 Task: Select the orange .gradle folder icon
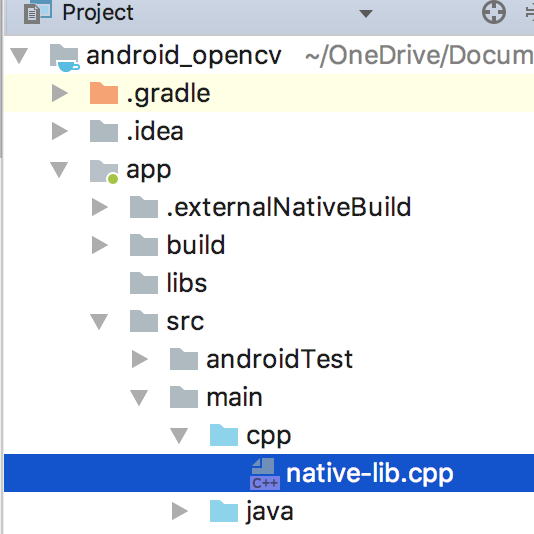coord(104,93)
